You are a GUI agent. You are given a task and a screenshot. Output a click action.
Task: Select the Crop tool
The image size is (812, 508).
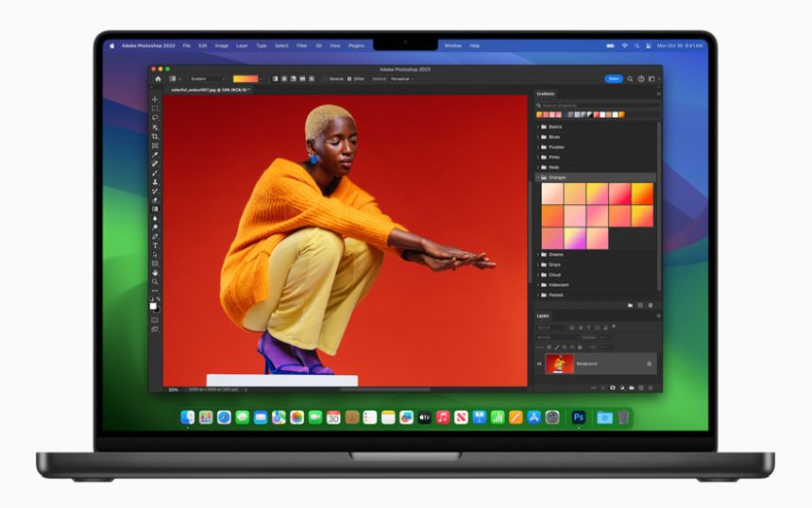coord(155,136)
